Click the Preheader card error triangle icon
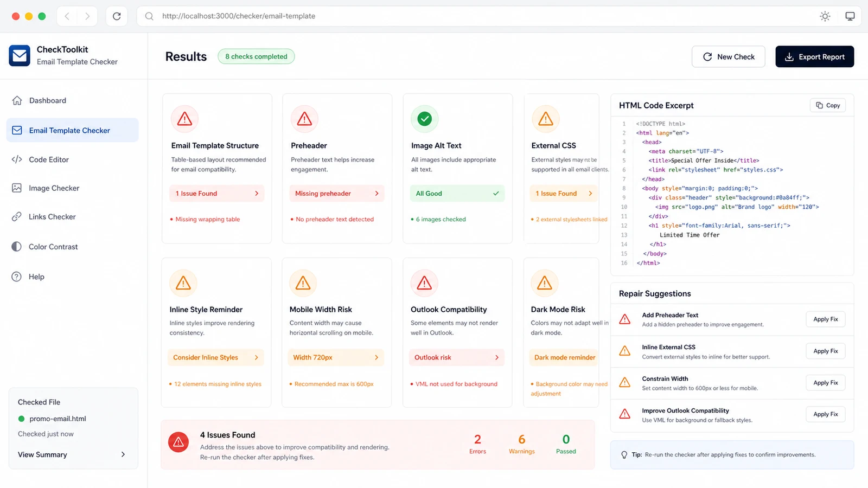 coord(304,119)
